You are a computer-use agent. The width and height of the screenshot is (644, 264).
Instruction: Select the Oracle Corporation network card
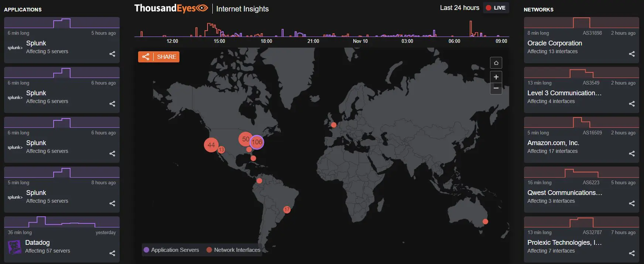point(581,43)
